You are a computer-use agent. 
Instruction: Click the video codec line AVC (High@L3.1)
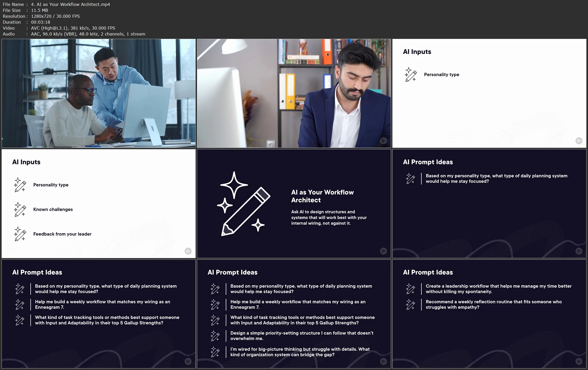click(73, 28)
